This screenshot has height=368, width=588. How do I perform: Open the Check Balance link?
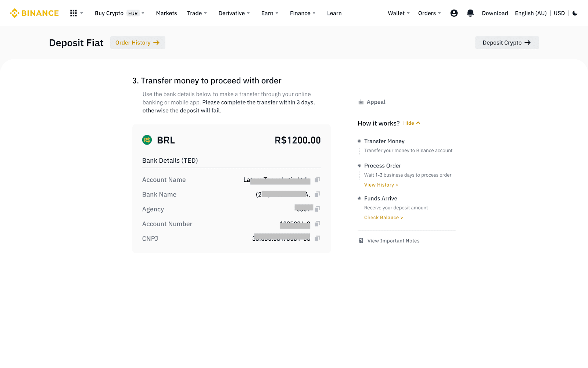coord(383,217)
